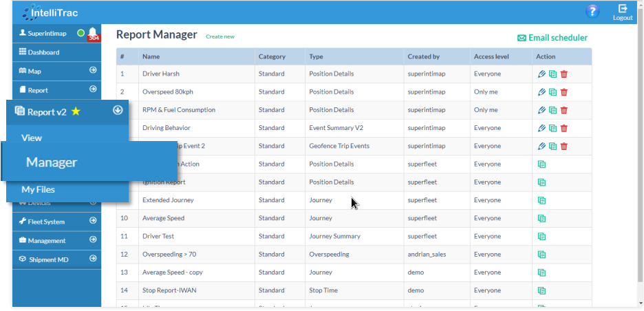
Task: Open the Management menu
Action: (56, 241)
